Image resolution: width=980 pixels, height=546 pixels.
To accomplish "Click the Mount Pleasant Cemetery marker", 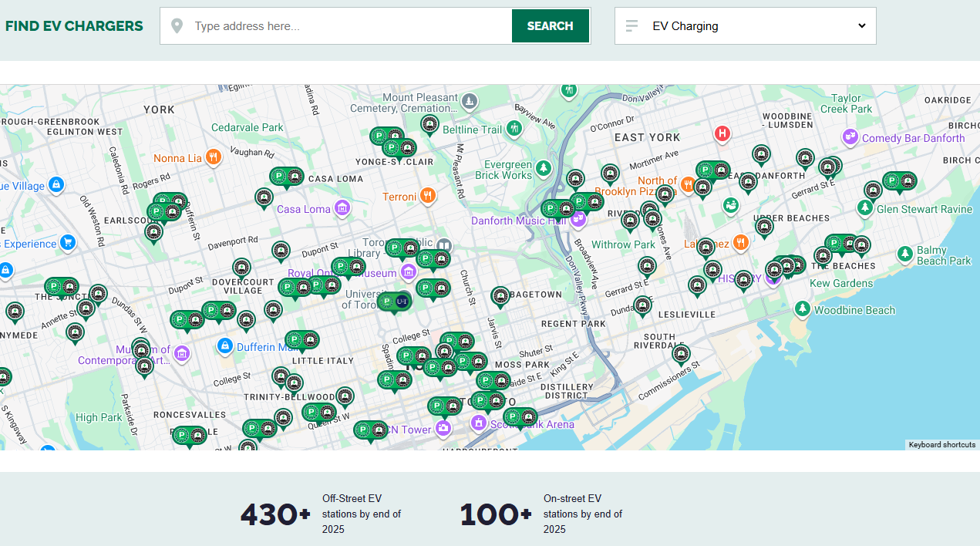I will coord(469,102).
